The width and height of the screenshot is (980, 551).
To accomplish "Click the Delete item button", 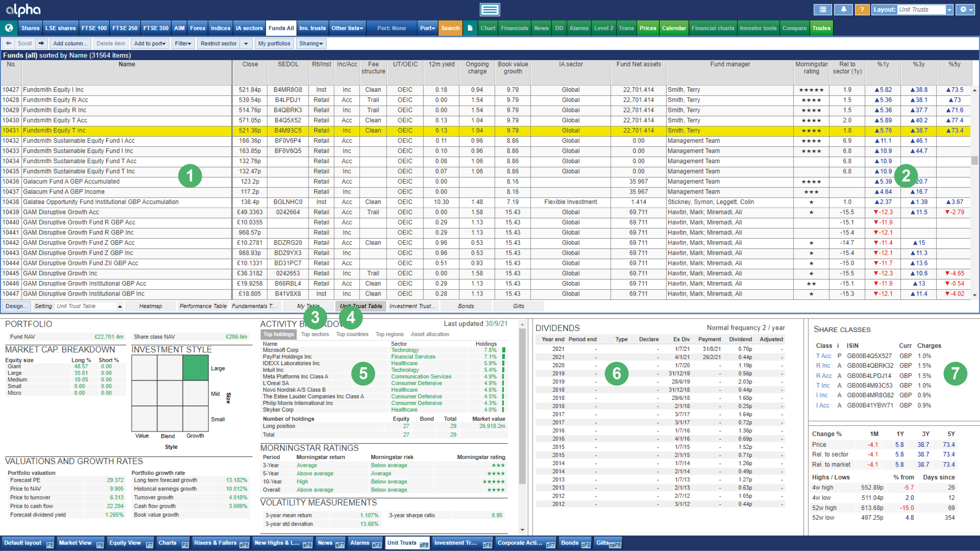I will [111, 43].
